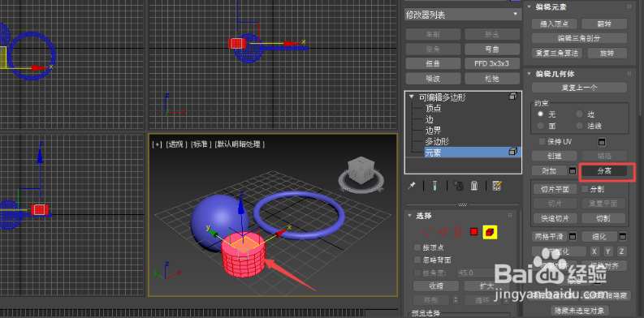644x318 pixels.
Task: Enable the 忽略背面 checkbox
Action: coord(417,260)
